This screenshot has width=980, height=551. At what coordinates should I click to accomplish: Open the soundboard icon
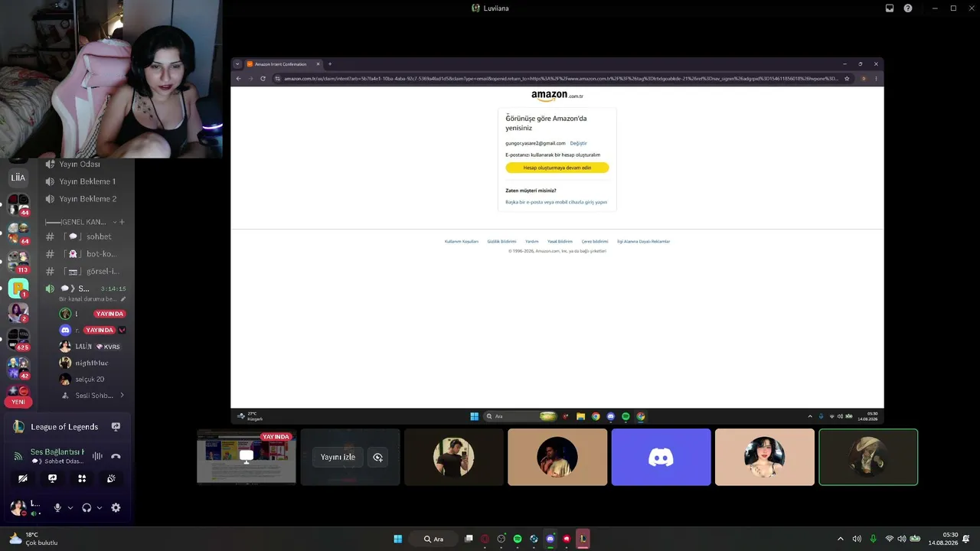click(111, 478)
